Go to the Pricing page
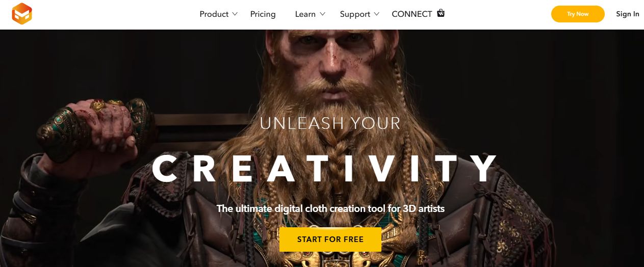This screenshot has width=644, height=267. click(x=263, y=14)
